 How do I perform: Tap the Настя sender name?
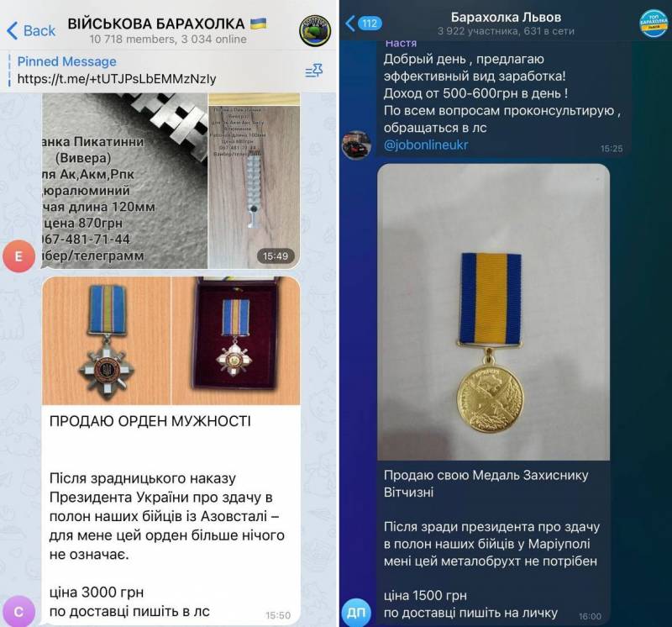[x=401, y=44]
